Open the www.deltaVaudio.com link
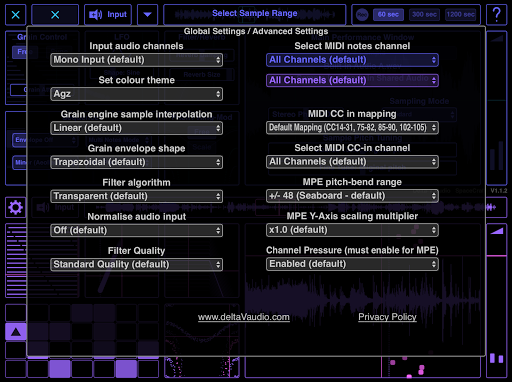This screenshot has width=512, height=382. pyautogui.click(x=244, y=317)
